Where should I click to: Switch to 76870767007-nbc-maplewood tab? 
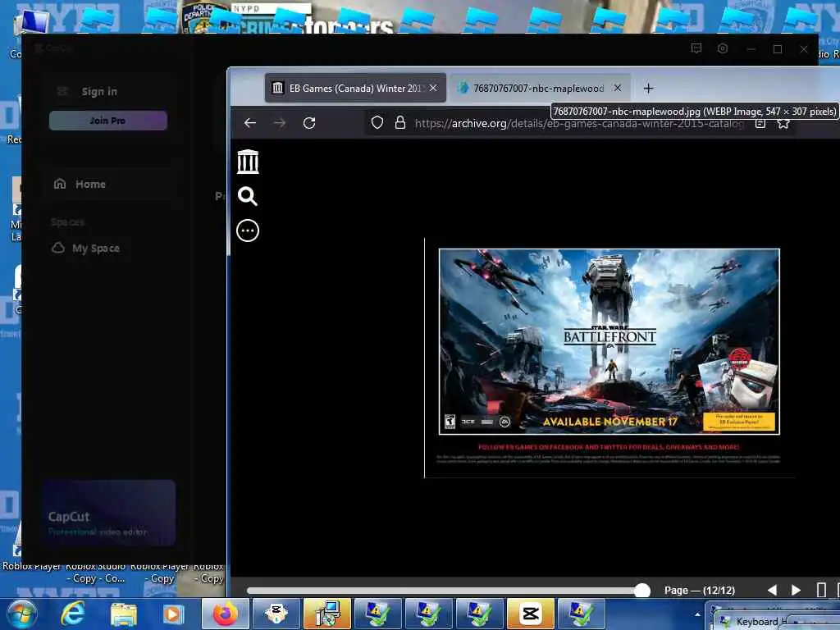coord(540,88)
